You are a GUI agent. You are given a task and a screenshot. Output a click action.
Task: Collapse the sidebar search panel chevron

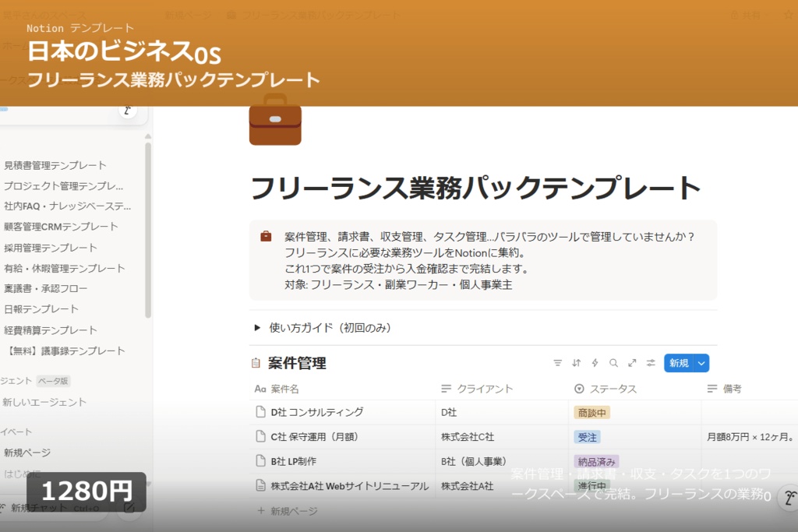pos(126,112)
